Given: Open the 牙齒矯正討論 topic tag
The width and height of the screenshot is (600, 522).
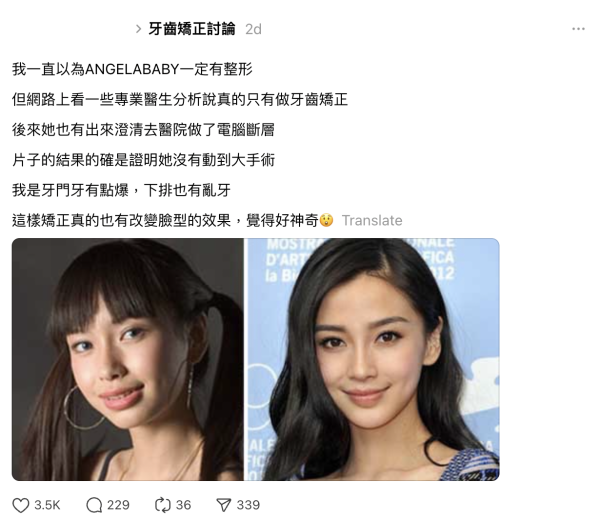Looking at the screenshot, I should [192, 29].
